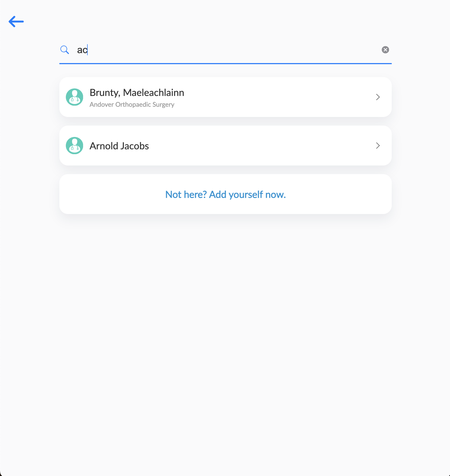Clear the search text with the X icon
Viewport: 450px width, 476px height.
pyautogui.click(x=385, y=50)
